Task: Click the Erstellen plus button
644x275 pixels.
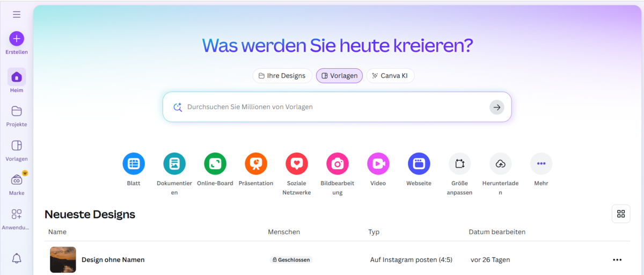Action: tap(17, 39)
